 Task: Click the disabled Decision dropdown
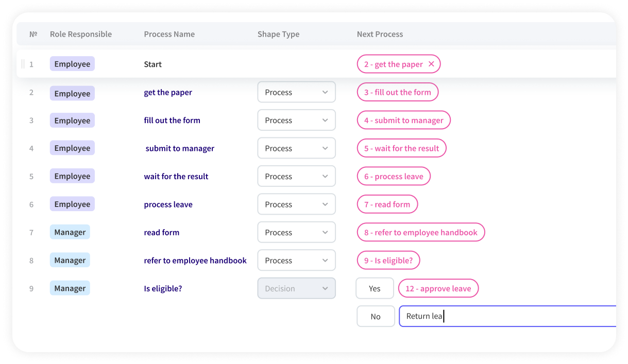(x=296, y=289)
